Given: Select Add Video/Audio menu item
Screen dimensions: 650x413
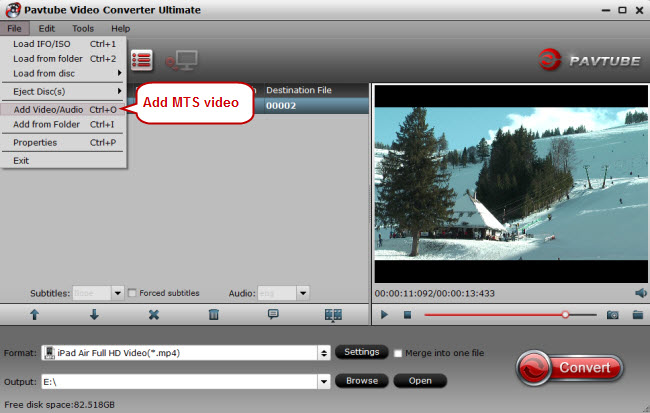Looking at the screenshot, I should pyautogui.click(x=63, y=109).
